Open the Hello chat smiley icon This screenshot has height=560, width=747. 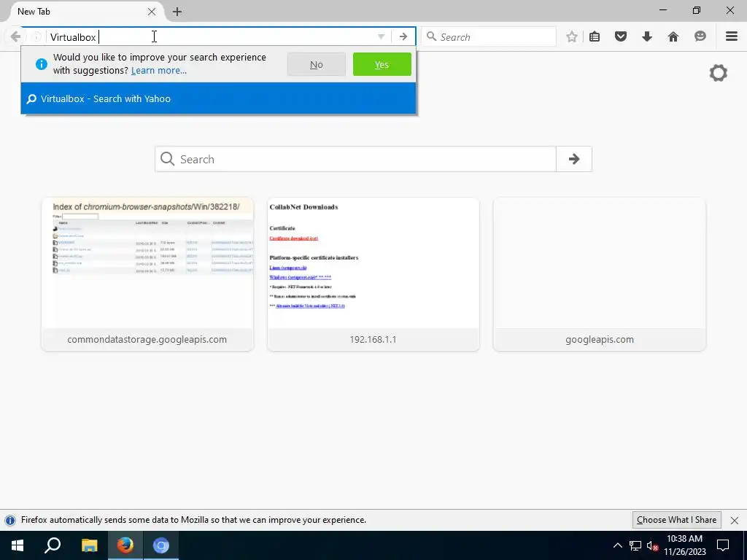tap(700, 36)
